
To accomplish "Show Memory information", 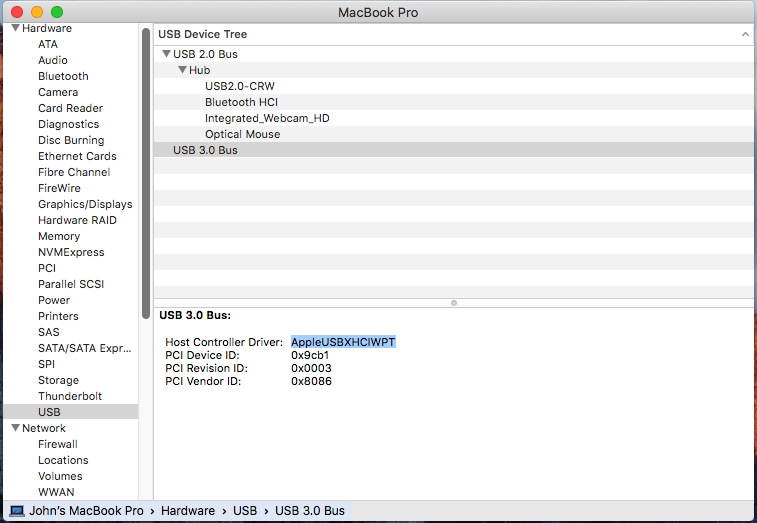I will [x=59, y=236].
